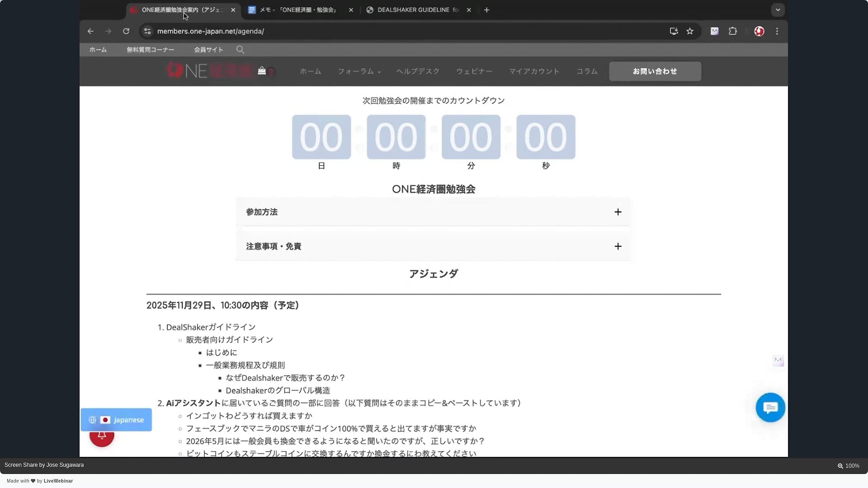
Task: Click the install/cast icon in the address bar
Action: [673, 31]
